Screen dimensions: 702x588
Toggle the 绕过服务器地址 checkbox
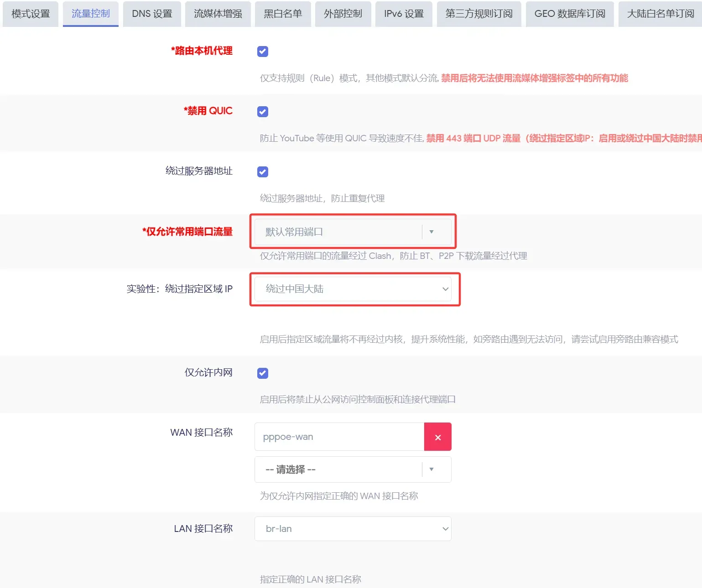coord(263,172)
